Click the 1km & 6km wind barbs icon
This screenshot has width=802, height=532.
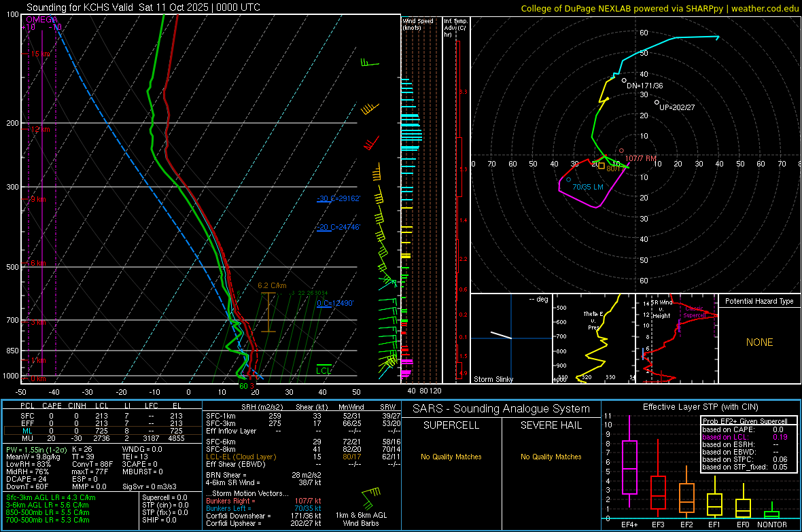click(372, 498)
